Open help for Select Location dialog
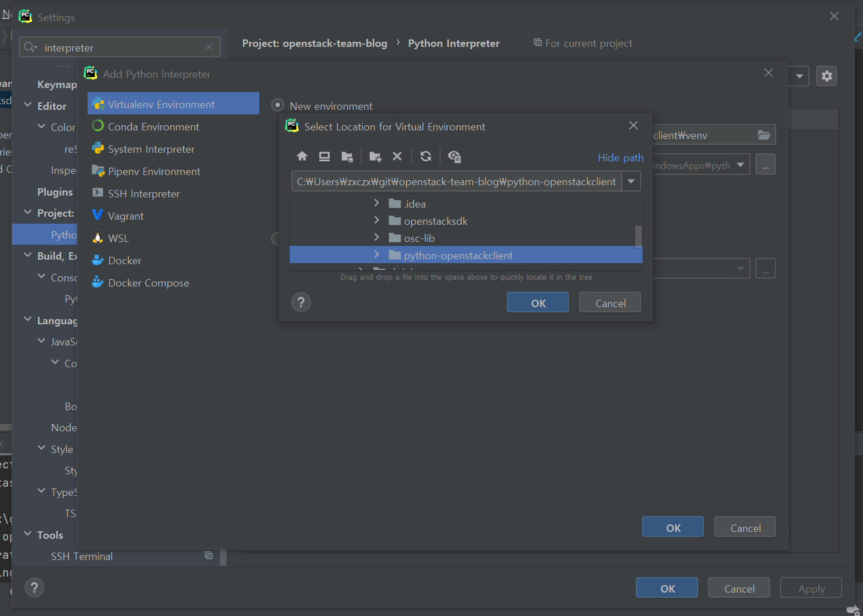Screen dimensions: 863x616 pyautogui.click(x=301, y=302)
